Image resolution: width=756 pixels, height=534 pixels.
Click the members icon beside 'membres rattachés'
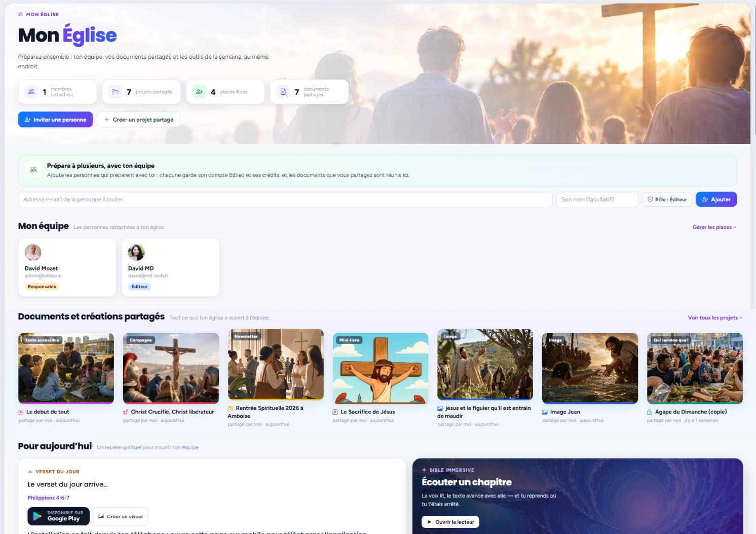point(31,92)
